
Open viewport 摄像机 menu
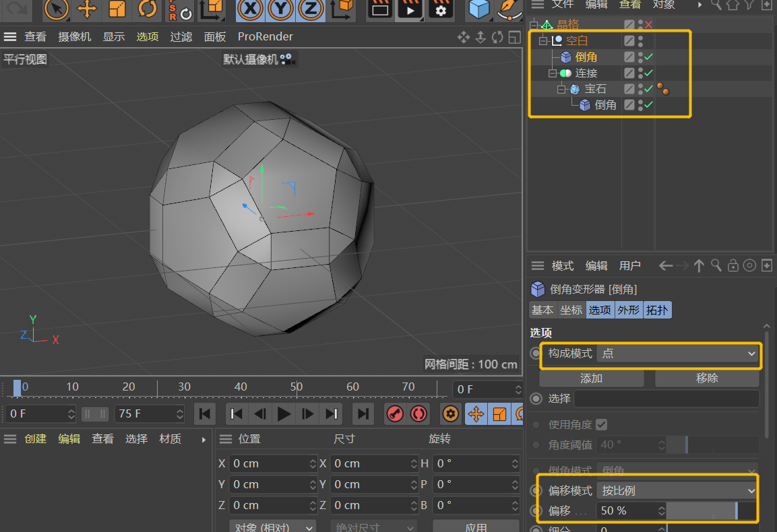(x=74, y=36)
